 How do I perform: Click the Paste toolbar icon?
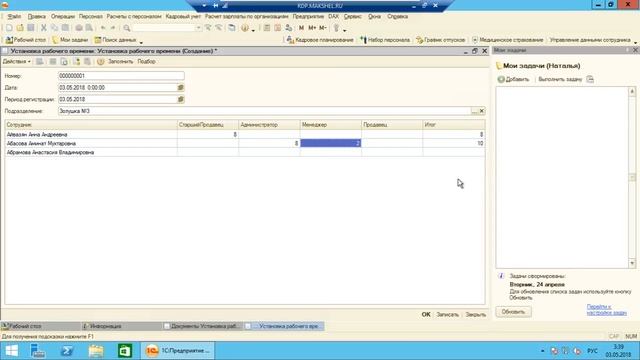[65, 28]
